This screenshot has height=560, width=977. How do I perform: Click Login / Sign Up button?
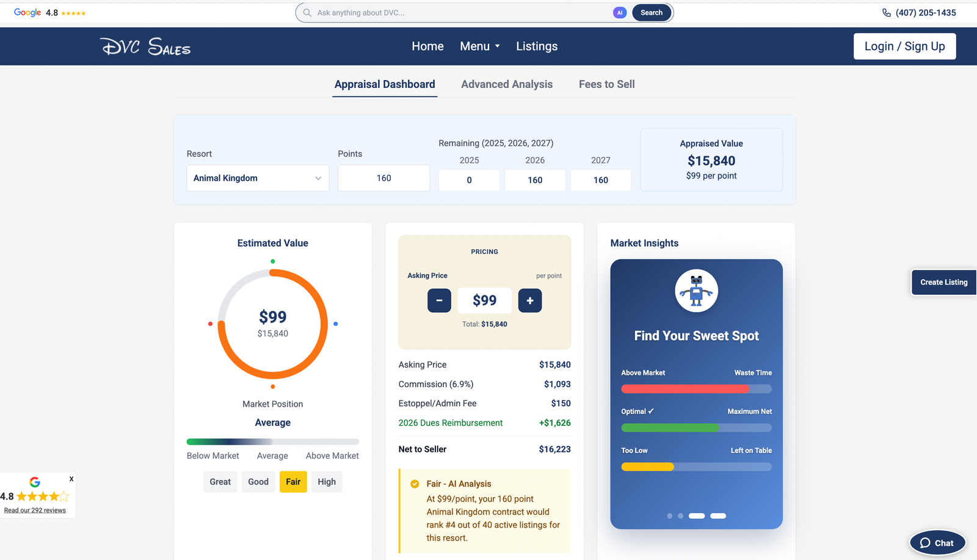[905, 46]
